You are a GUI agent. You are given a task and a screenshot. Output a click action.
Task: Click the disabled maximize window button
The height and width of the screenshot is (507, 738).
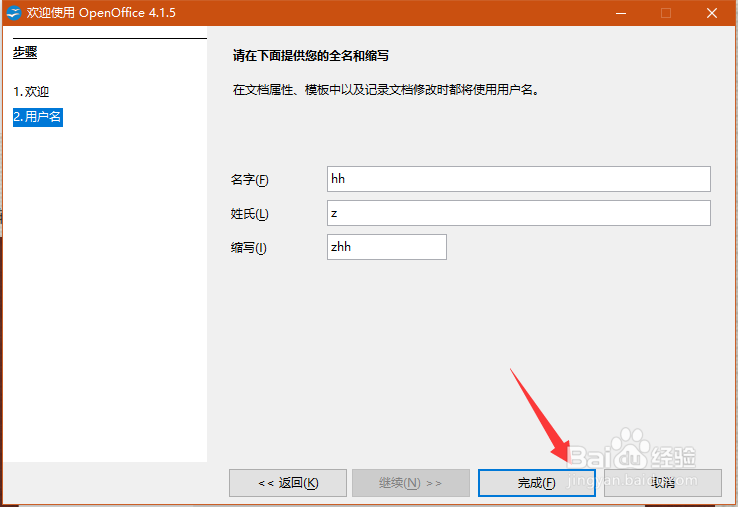[x=666, y=13]
